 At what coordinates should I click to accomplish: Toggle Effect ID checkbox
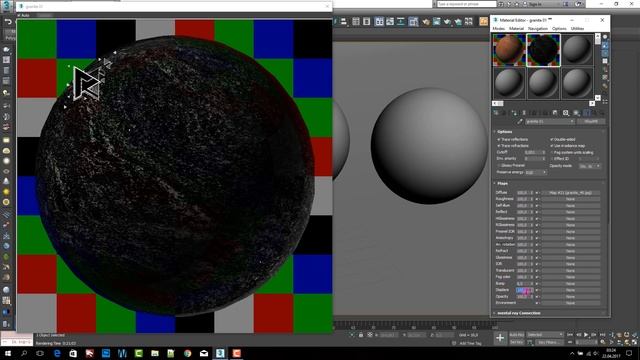coord(552,159)
